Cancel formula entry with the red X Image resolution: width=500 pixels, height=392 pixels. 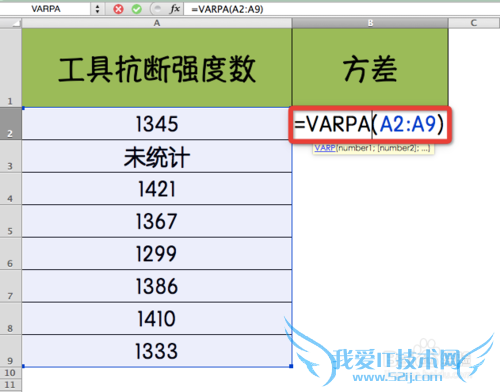click(x=118, y=9)
